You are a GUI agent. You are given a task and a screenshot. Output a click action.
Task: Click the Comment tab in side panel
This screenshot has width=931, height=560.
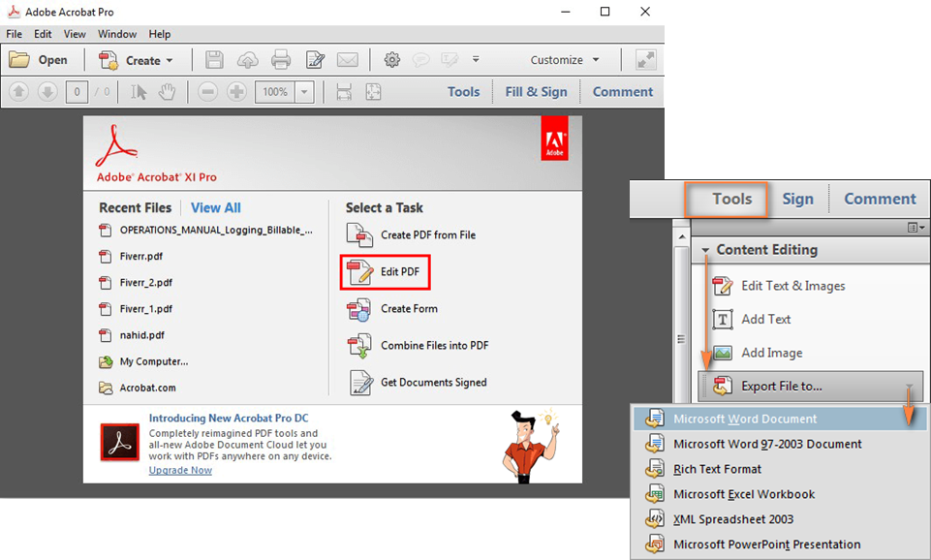(x=880, y=199)
